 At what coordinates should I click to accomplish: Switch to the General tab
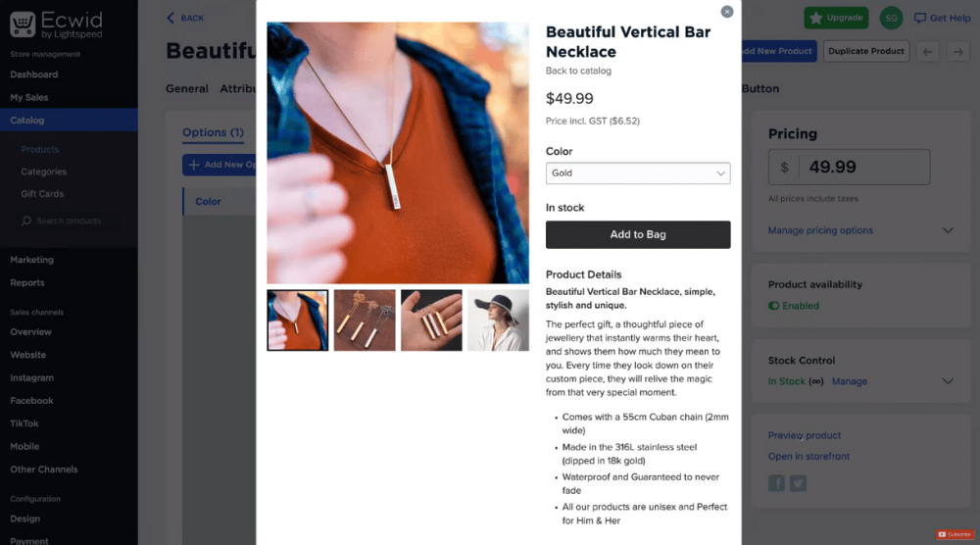point(187,89)
